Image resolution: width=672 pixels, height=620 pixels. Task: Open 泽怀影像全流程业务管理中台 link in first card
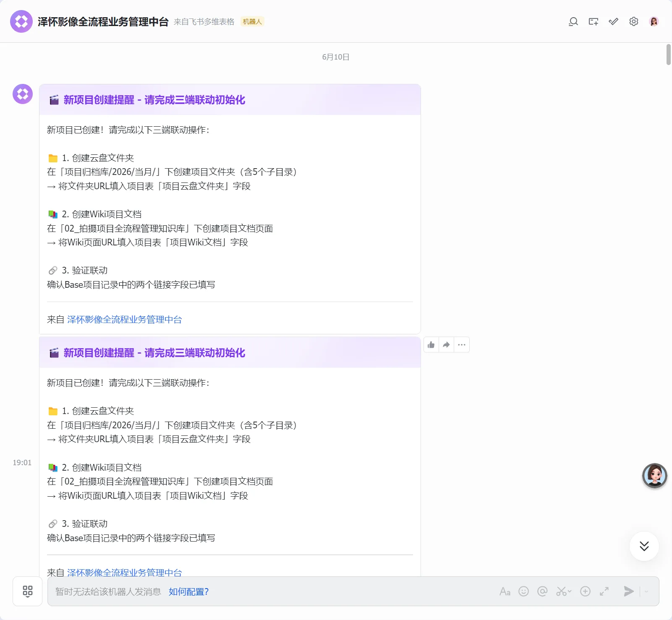coord(125,320)
